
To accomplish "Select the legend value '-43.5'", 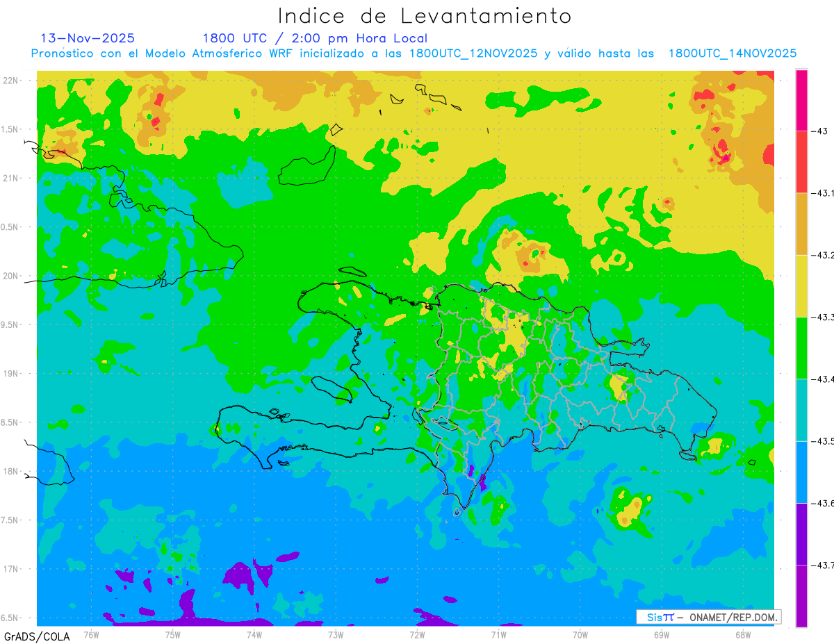I will tap(821, 441).
